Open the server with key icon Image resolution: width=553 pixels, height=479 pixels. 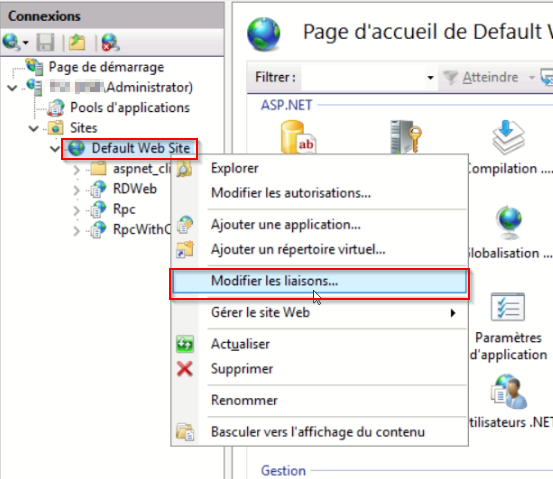[x=406, y=137]
